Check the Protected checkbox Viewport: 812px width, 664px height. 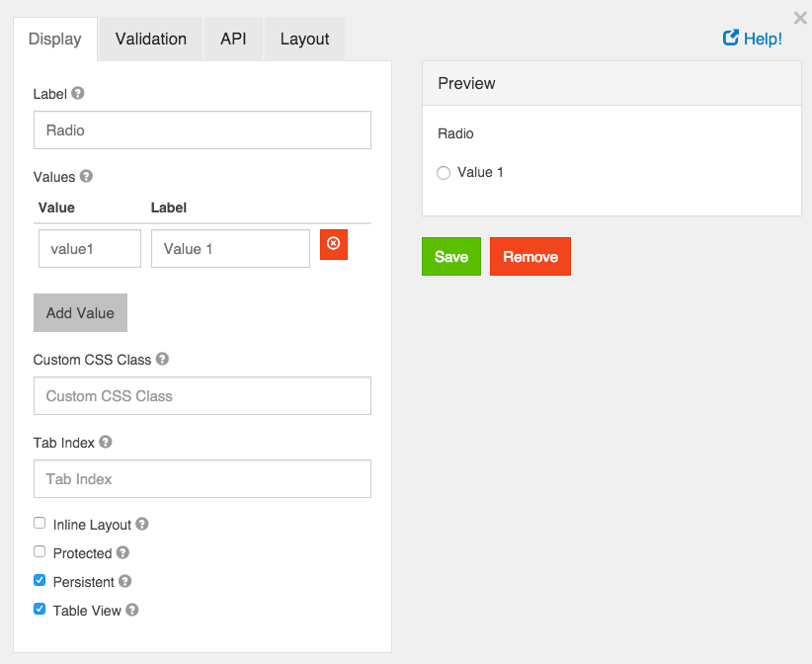pos(40,552)
